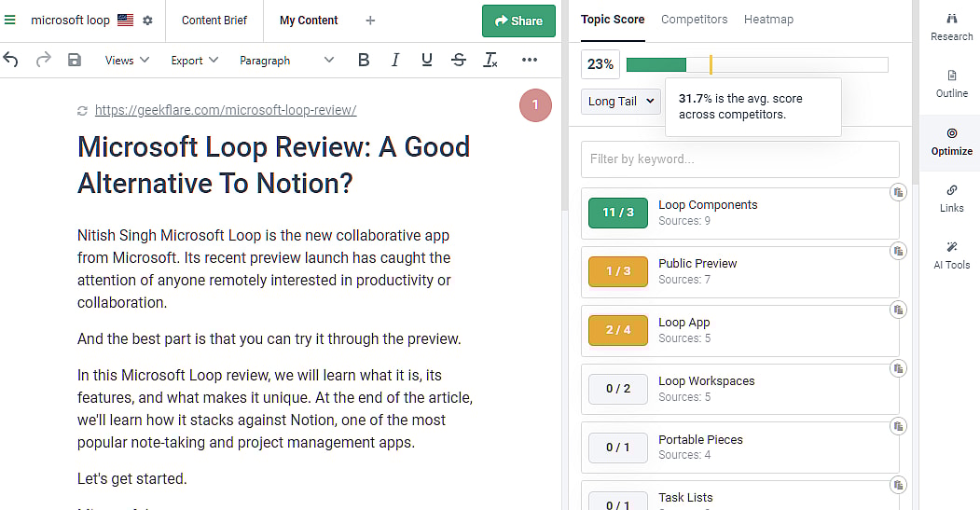Click "Let's get started." paragraph
Screen dimensions: 980x510
point(131,478)
